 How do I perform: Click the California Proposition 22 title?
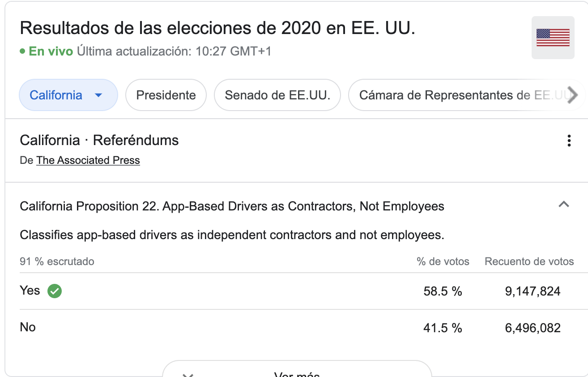[x=232, y=206]
